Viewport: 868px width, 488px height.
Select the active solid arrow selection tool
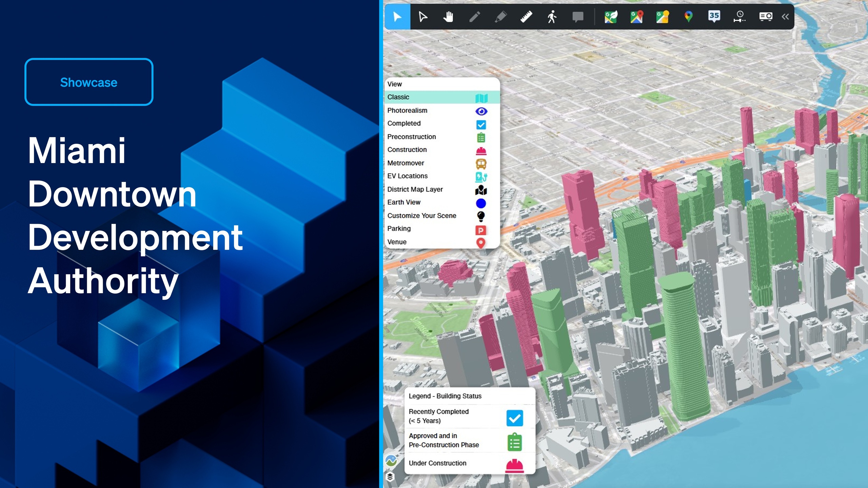point(397,17)
